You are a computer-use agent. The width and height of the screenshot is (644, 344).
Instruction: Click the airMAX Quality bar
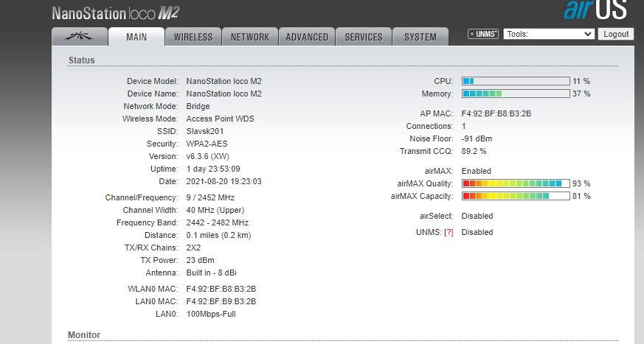click(x=516, y=183)
